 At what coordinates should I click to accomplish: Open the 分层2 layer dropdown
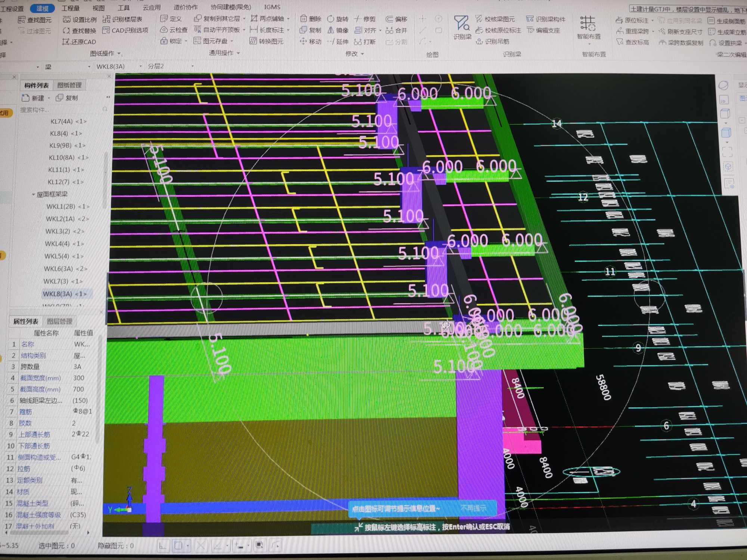click(193, 66)
